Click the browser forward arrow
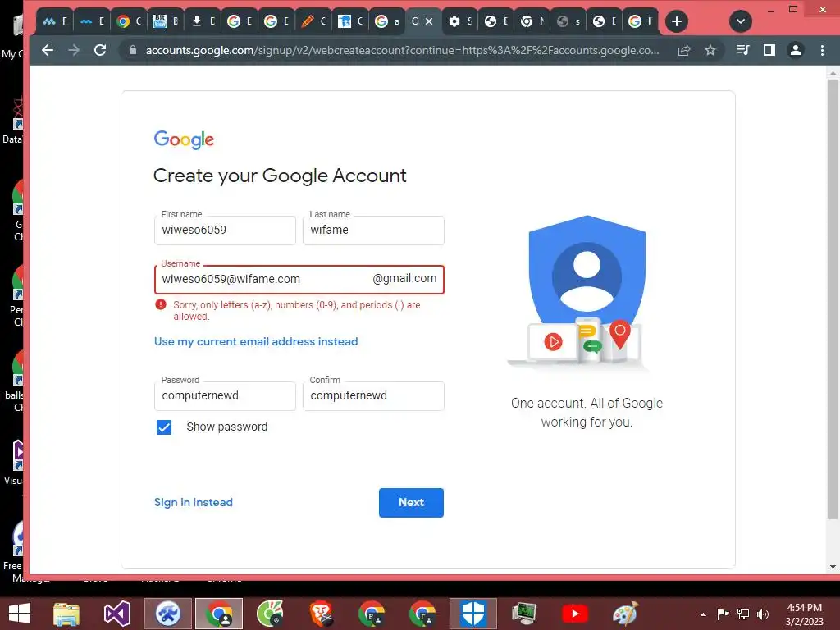 74,50
